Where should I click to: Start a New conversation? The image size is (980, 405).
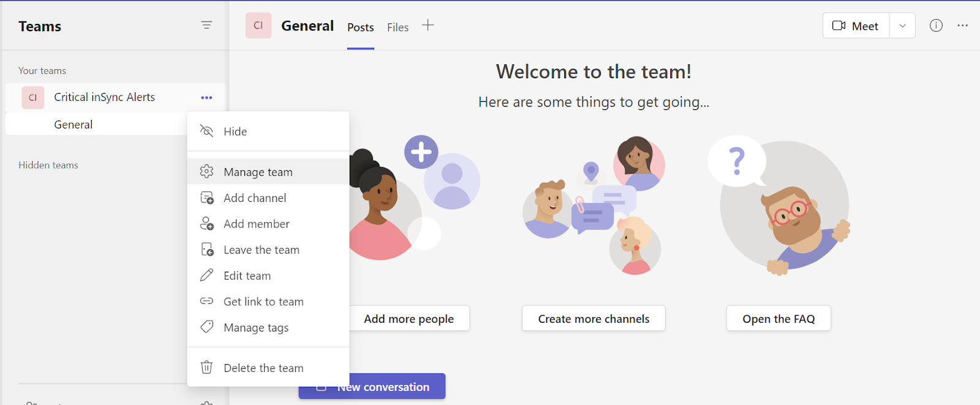coord(372,387)
